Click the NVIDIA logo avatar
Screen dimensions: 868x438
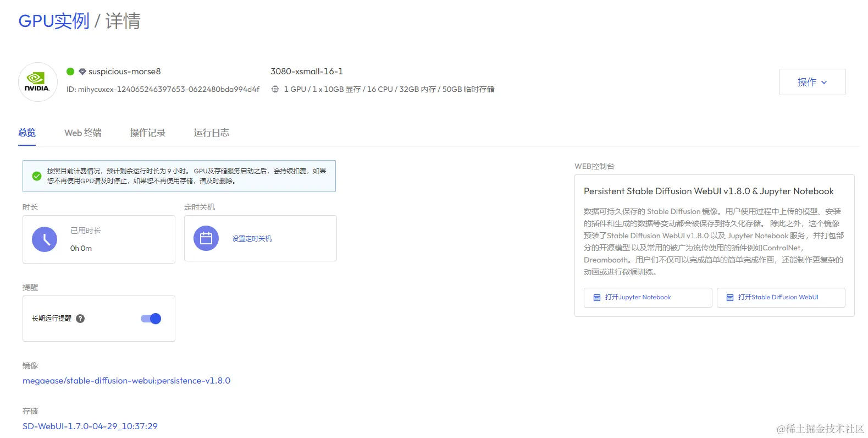pos(38,82)
